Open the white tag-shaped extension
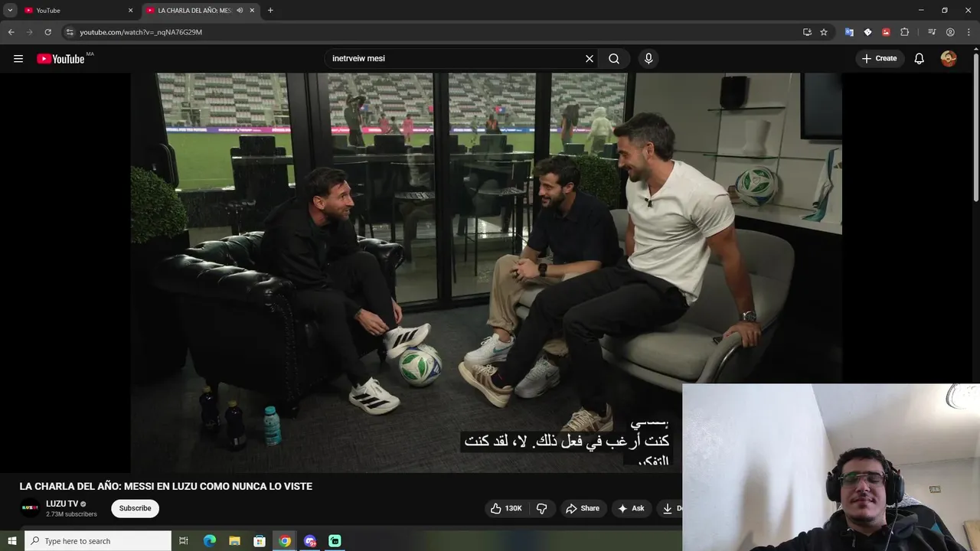980x551 pixels. coord(867,32)
